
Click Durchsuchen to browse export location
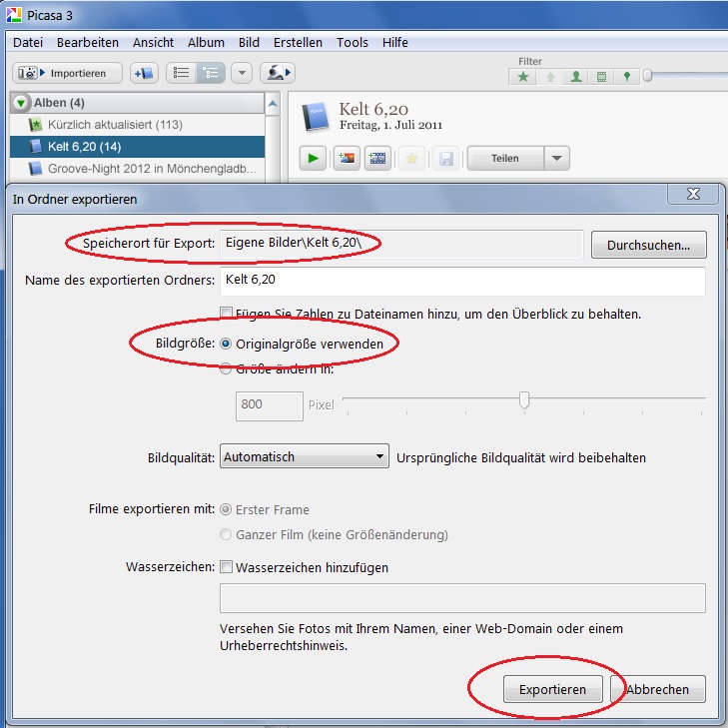(648, 244)
